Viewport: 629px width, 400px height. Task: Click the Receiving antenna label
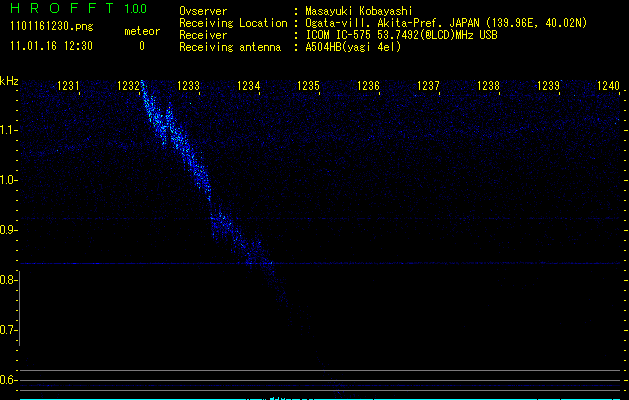(x=230, y=47)
